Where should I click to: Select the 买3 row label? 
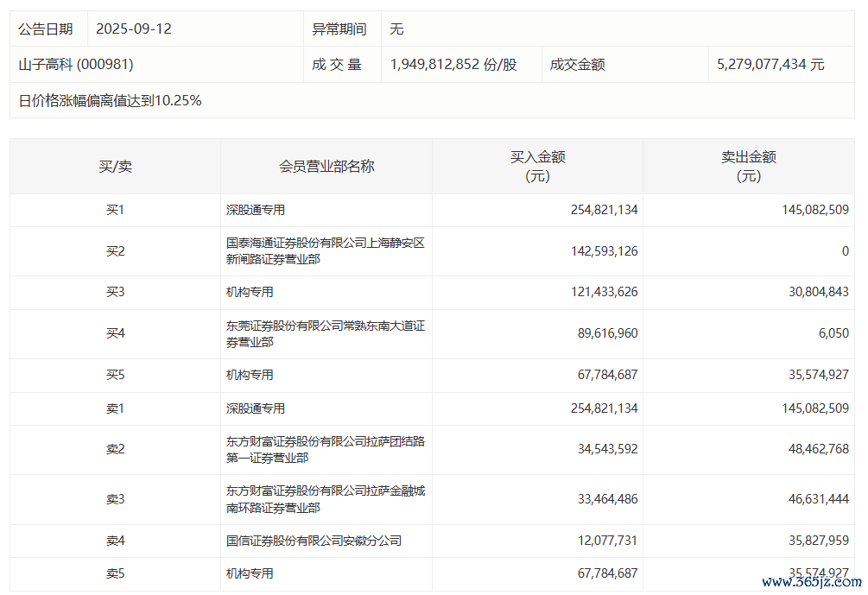coord(115,292)
